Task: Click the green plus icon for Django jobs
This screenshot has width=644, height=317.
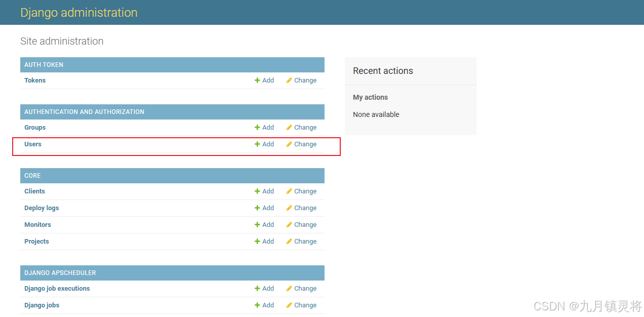Action: pos(257,305)
